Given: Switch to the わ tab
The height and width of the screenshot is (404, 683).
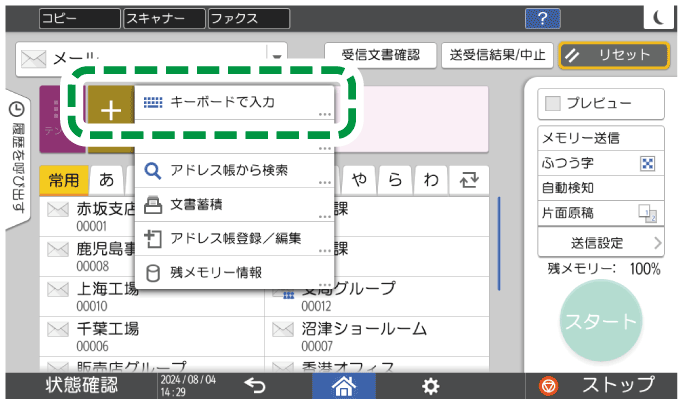Looking at the screenshot, I should pos(431,180).
